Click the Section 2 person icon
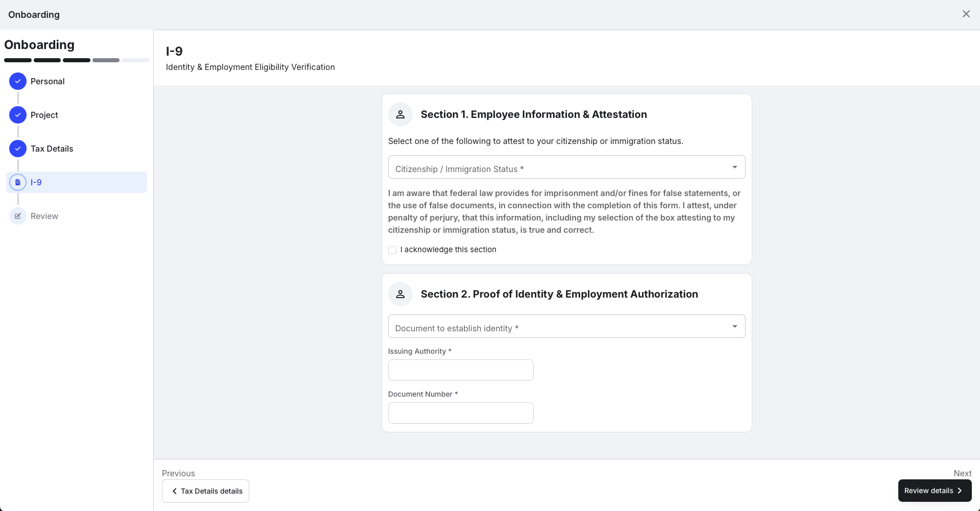Viewport: 980px width, 511px height. click(400, 294)
